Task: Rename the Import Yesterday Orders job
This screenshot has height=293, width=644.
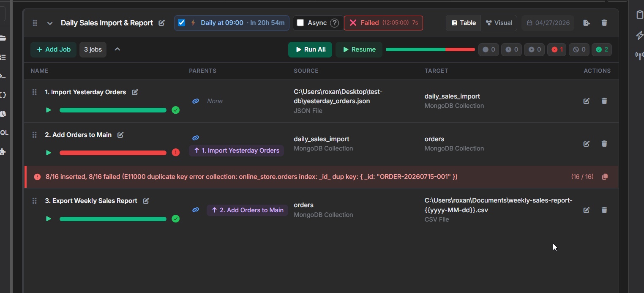Action: [x=135, y=92]
